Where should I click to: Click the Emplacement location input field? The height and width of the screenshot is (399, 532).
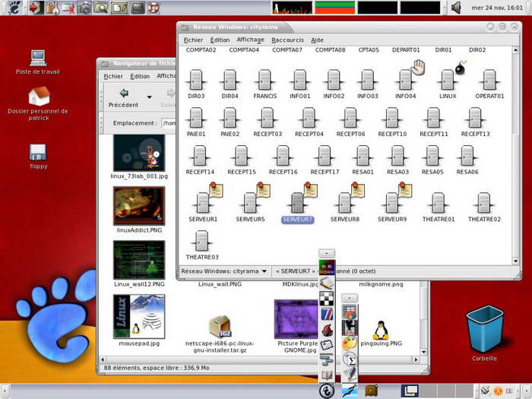(169, 122)
